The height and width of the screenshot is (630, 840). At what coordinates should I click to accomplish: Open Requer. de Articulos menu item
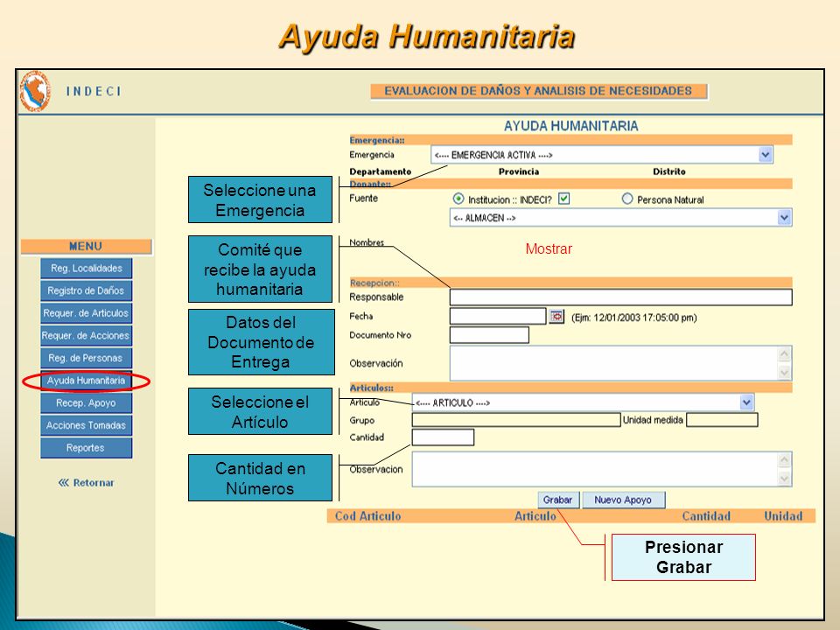(87, 313)
